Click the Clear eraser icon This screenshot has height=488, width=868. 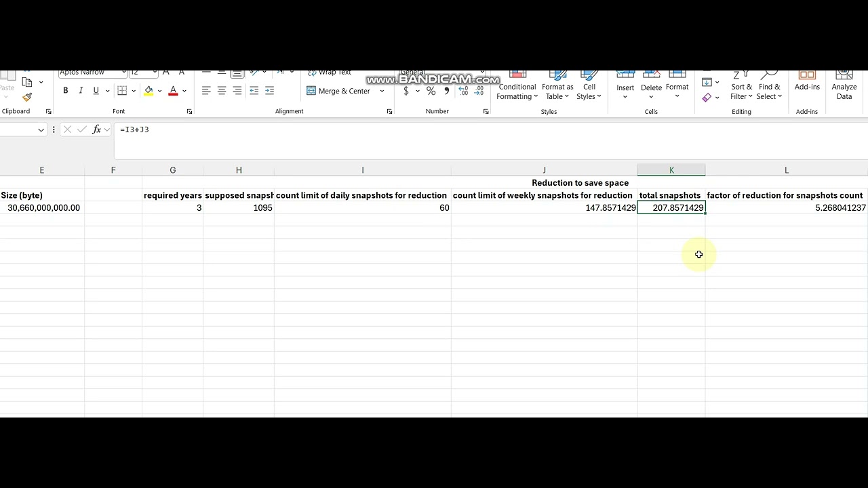point(707,98)
